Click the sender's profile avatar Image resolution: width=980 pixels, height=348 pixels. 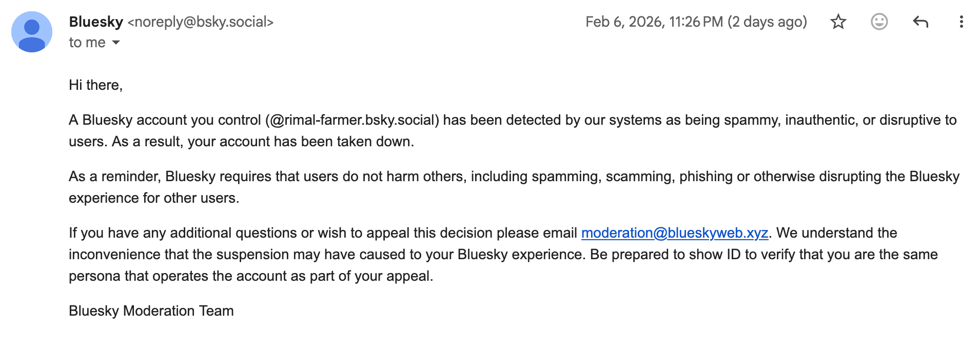tap(32, 32)
